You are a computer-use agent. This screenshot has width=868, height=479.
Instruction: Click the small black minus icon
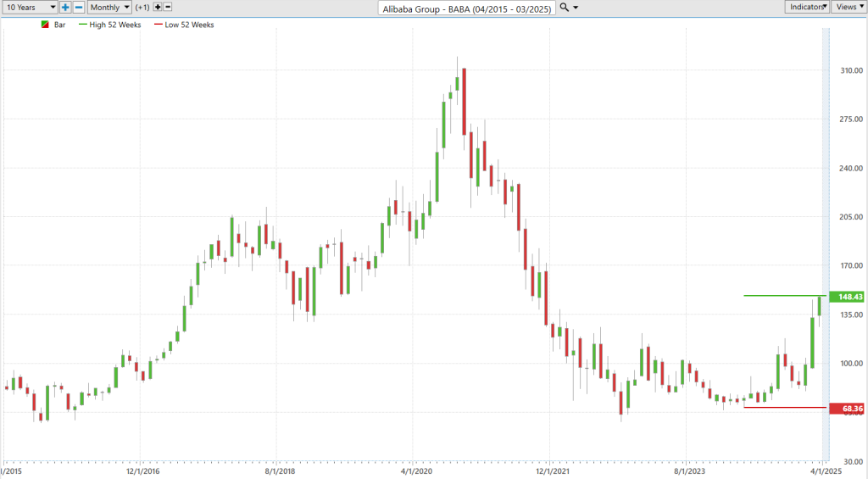pos(168,7)
